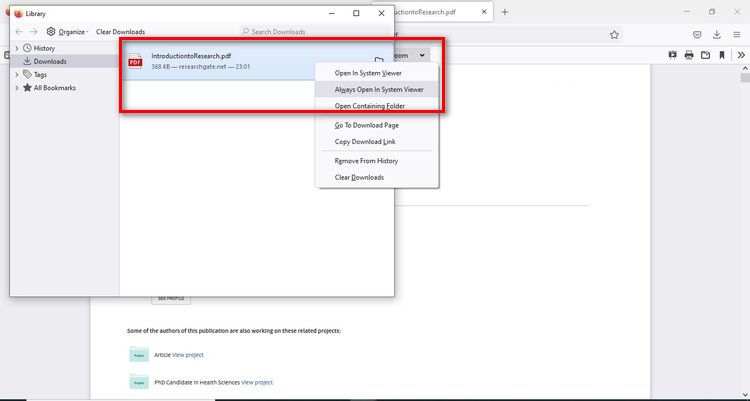The height and width of the screenshot is (401, 750).
Task: Expand the History tree node
Action: (x=17, y=48)
